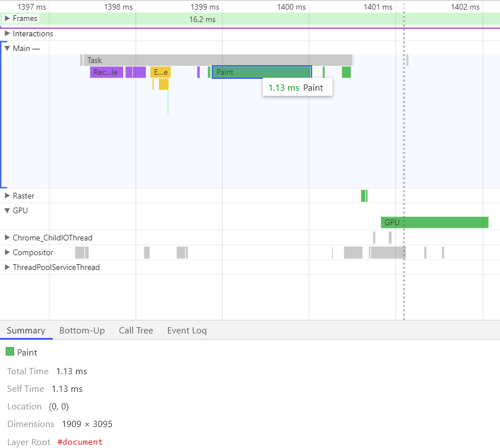Click the green Paint color swatch in Summary
The image size is (500, 448).
point(10,352)
